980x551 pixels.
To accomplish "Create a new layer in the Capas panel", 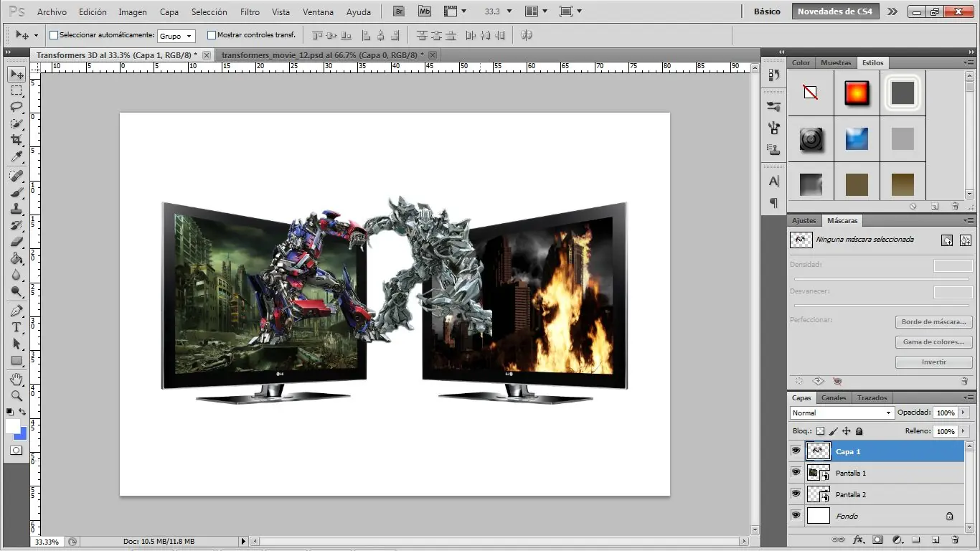I will click(x=936, y=540).
